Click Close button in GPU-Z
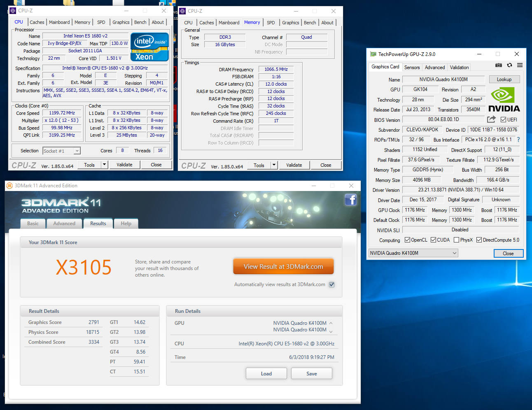The height and width of the screenshot is (410, 532). tap(509, 253)
